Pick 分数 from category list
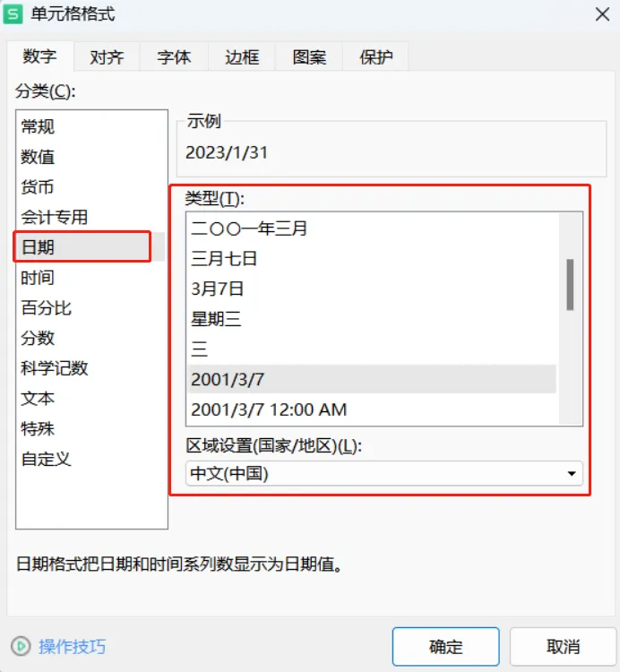620x672 pixels. tap(90, 338)
